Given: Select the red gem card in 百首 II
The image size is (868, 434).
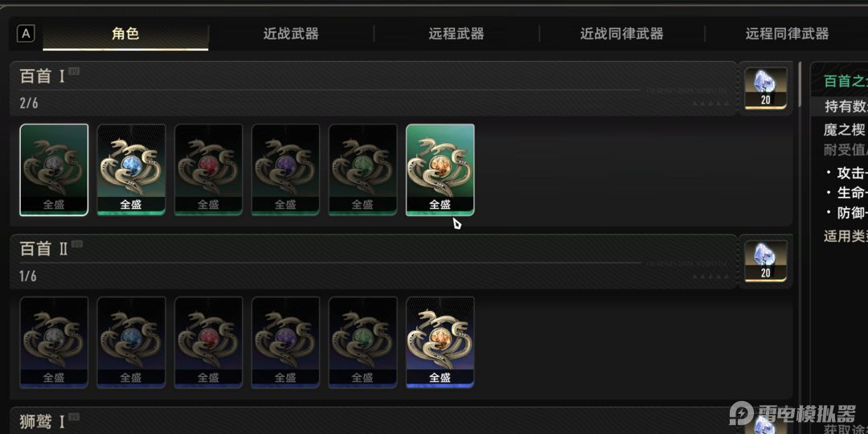Looking at the screenshot, I should (209, 342).
